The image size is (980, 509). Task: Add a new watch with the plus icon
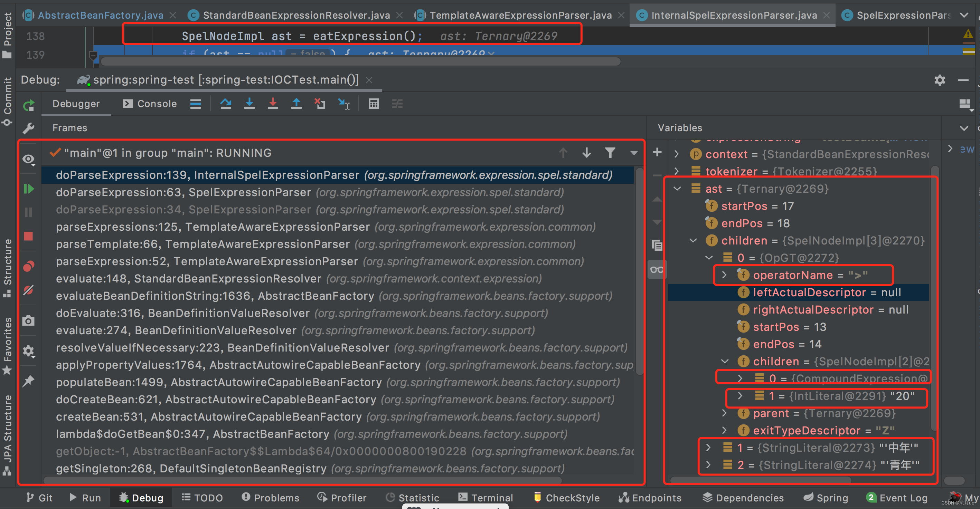click(x=657, y=152)
